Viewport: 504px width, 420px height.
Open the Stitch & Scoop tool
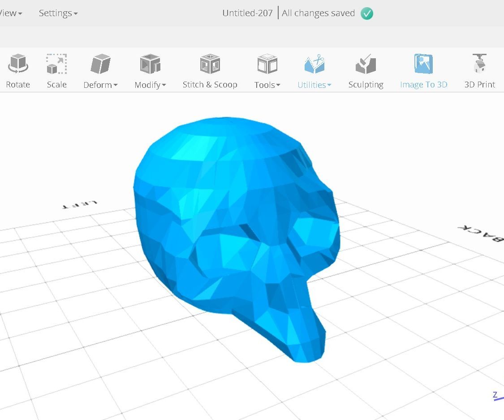pyautogui.click(x=210, y=69)
